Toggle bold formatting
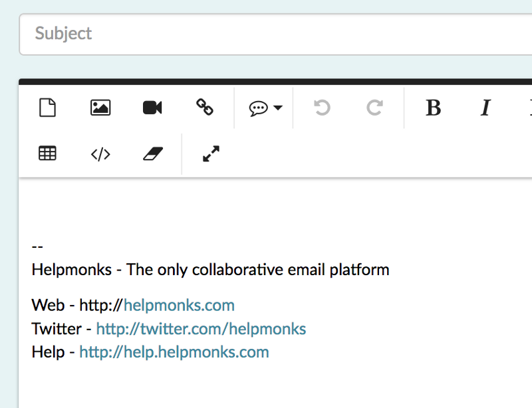Viewport: 532px width, 408px height. point(434,108)
